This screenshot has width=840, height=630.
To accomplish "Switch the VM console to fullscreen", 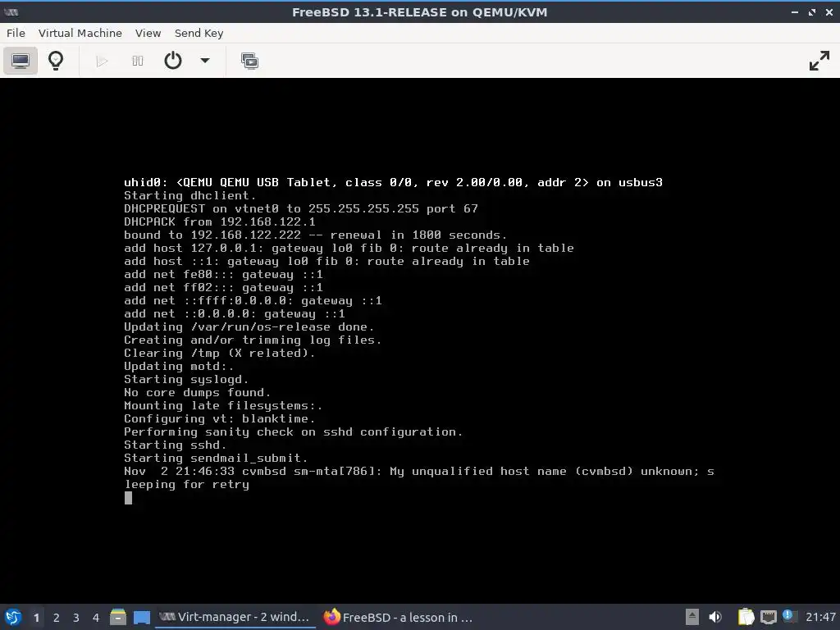I will point(819,61).
